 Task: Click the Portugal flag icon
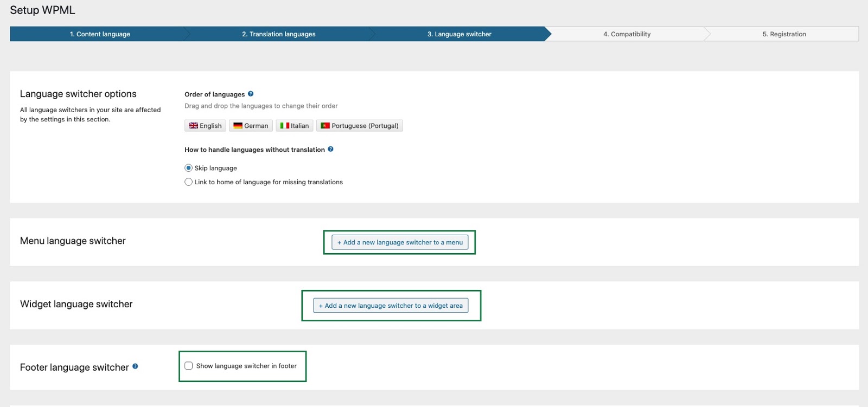tap(325, 126)
